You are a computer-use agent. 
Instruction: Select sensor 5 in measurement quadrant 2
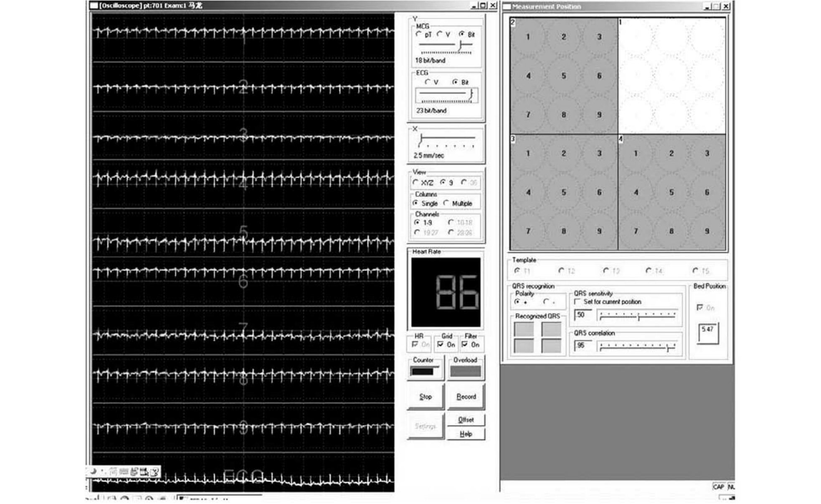563,76
